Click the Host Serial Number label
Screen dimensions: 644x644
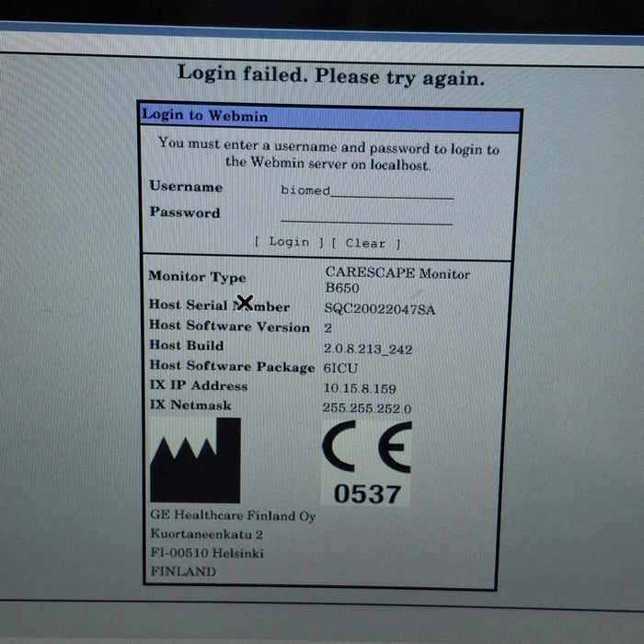click(219, 306)
